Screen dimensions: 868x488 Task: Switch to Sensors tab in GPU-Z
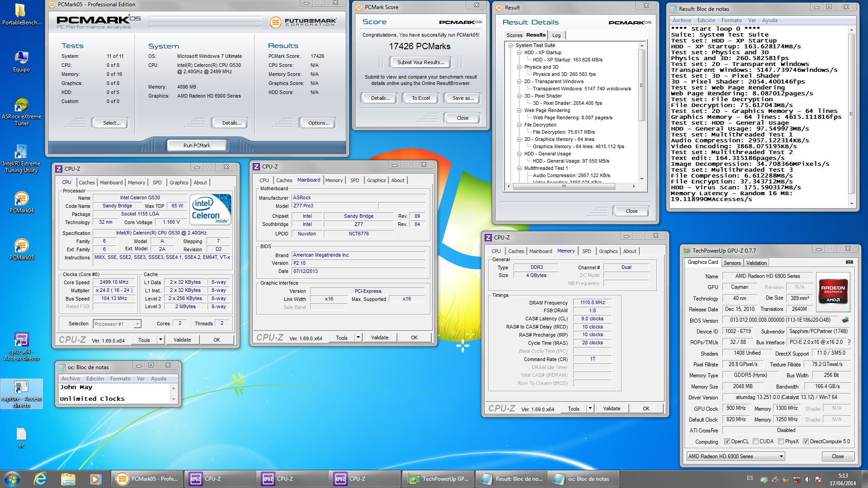(732, 263)
